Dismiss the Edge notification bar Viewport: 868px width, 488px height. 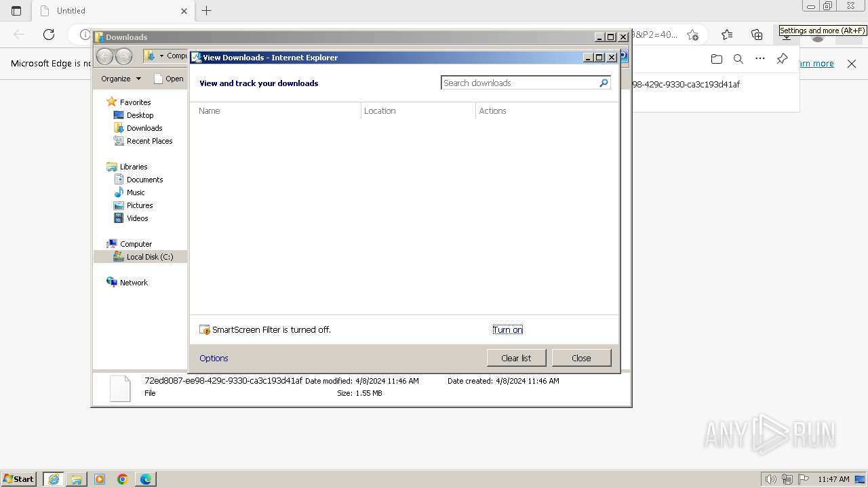pos(852,64)
